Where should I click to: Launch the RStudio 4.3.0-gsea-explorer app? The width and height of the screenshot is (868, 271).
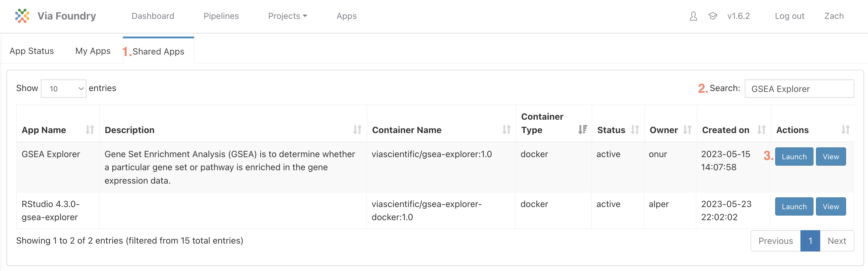coord(794,207)
